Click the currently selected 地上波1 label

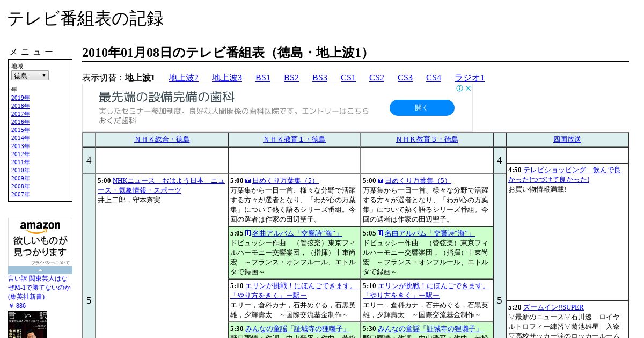tap(140, 78)
